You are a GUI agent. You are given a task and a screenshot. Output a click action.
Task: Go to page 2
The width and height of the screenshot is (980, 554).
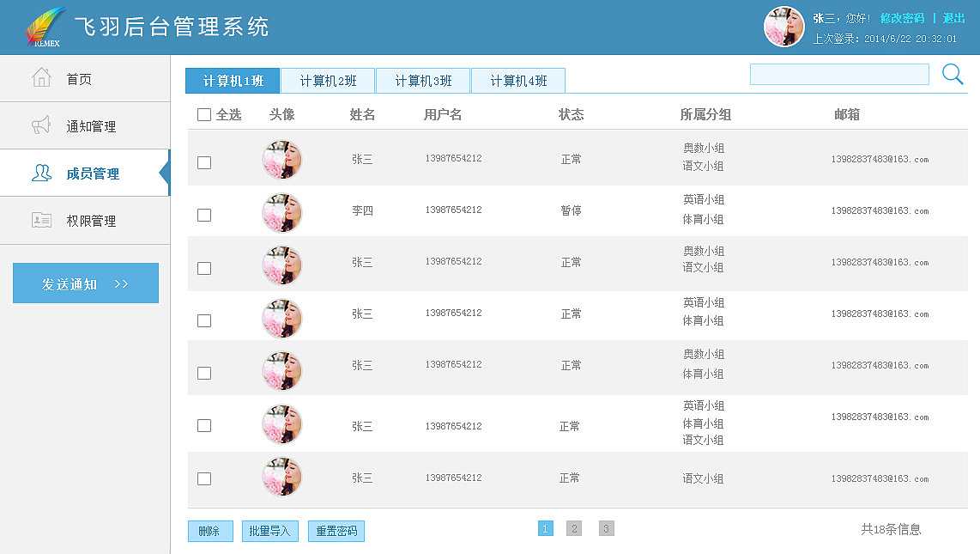pos(574,528)
